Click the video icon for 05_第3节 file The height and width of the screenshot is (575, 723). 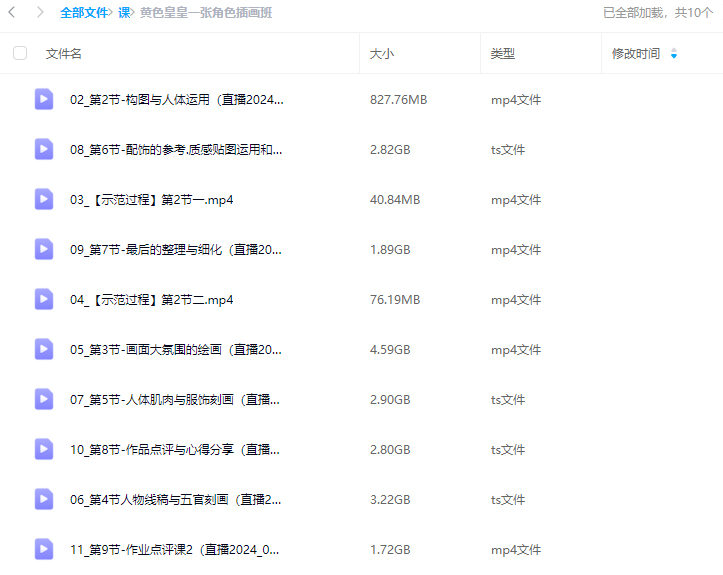(44, 349)
